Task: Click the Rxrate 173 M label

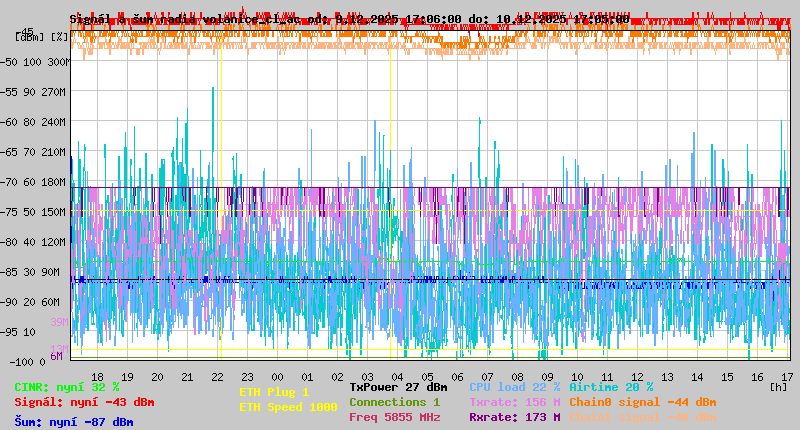Action: 514,417
